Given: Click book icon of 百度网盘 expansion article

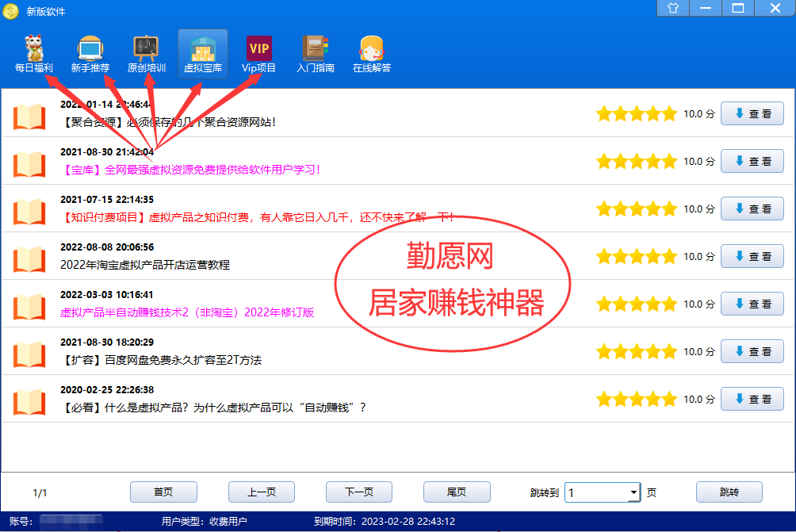Looking at the screenshot, I should [30, 352].
